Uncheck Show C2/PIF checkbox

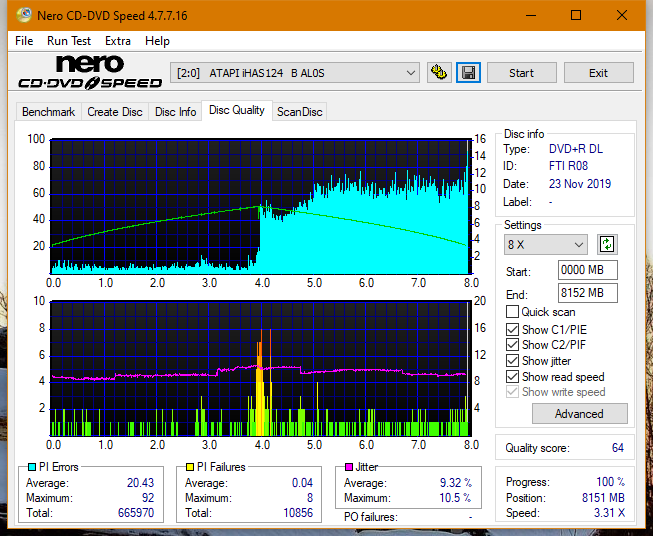[512, 344]
